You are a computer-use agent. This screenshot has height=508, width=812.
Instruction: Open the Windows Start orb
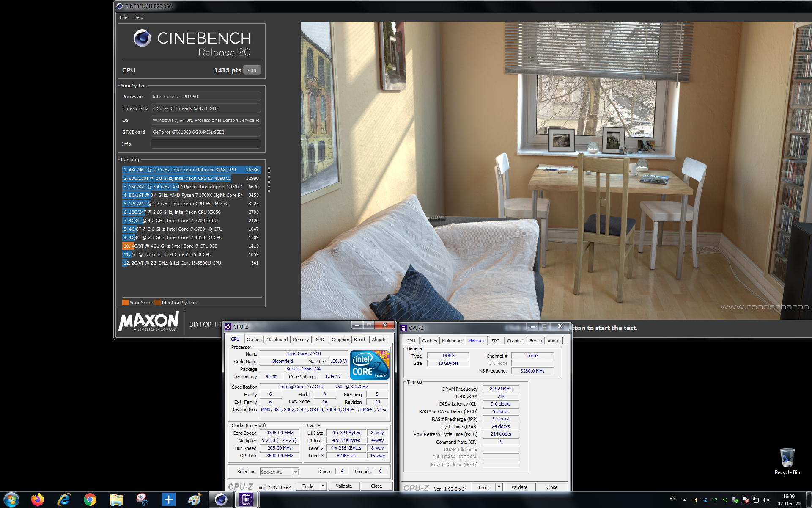click(11, 500)
